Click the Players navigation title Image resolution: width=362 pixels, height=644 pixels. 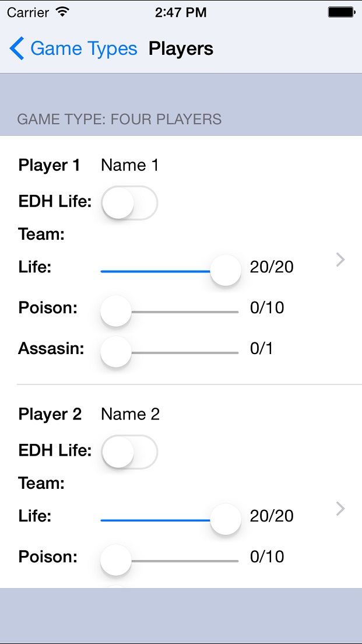(x=181, y=48)
